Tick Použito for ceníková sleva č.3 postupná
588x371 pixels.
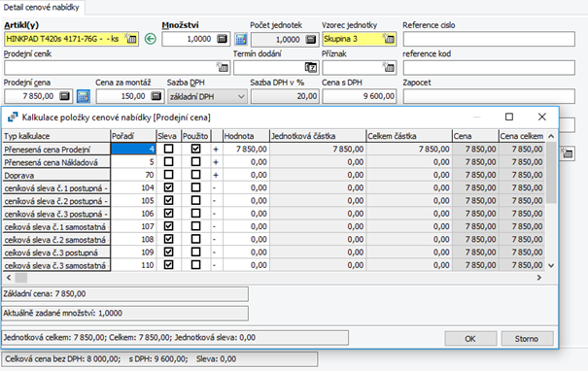click(x=195, y=214)
